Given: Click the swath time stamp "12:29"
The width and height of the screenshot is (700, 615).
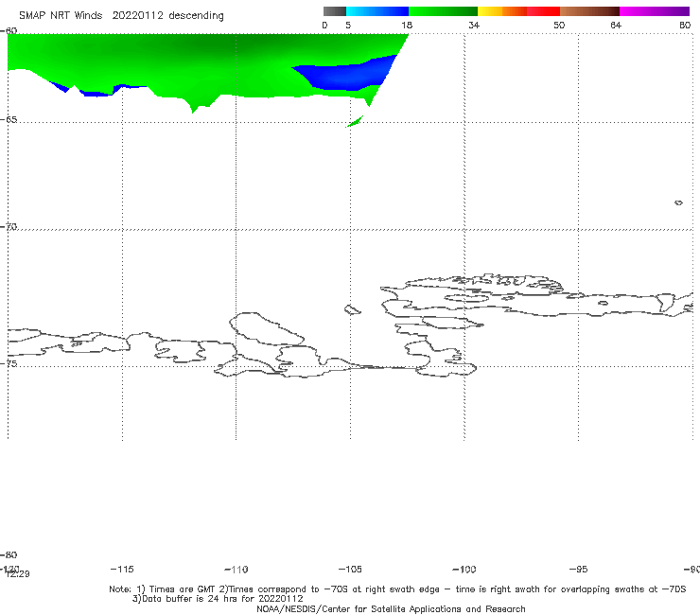Looking at the screenshot, I should click(x=17, y=574).
